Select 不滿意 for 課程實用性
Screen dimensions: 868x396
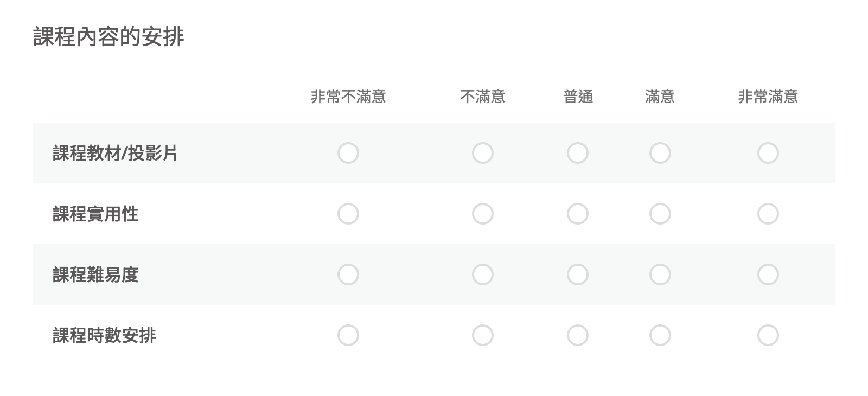pyautogui.click(x=482, y=214)
